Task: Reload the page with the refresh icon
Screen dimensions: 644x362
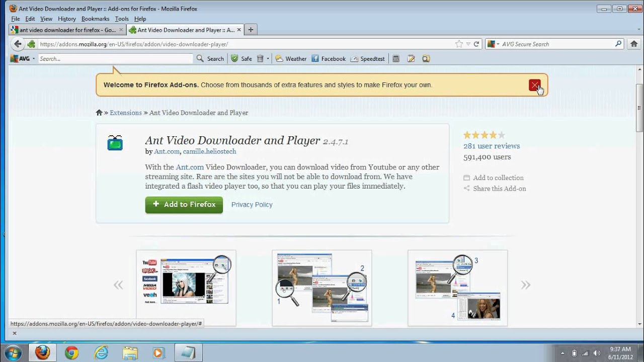Action: [476, 44]
